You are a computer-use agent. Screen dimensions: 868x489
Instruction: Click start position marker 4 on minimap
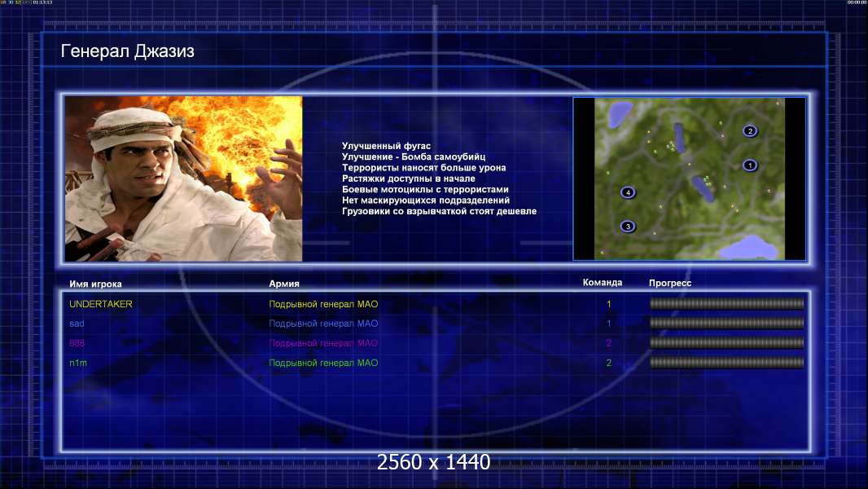click(x=628, y=192)
